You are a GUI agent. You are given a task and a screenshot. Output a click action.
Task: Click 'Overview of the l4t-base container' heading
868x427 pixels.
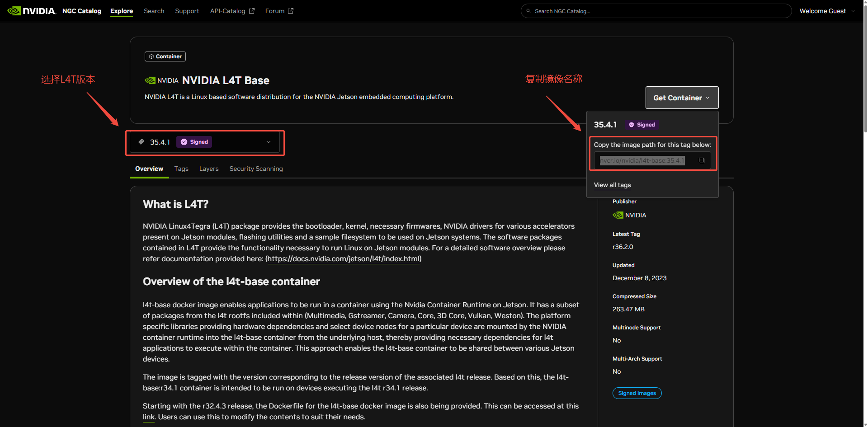231,282
